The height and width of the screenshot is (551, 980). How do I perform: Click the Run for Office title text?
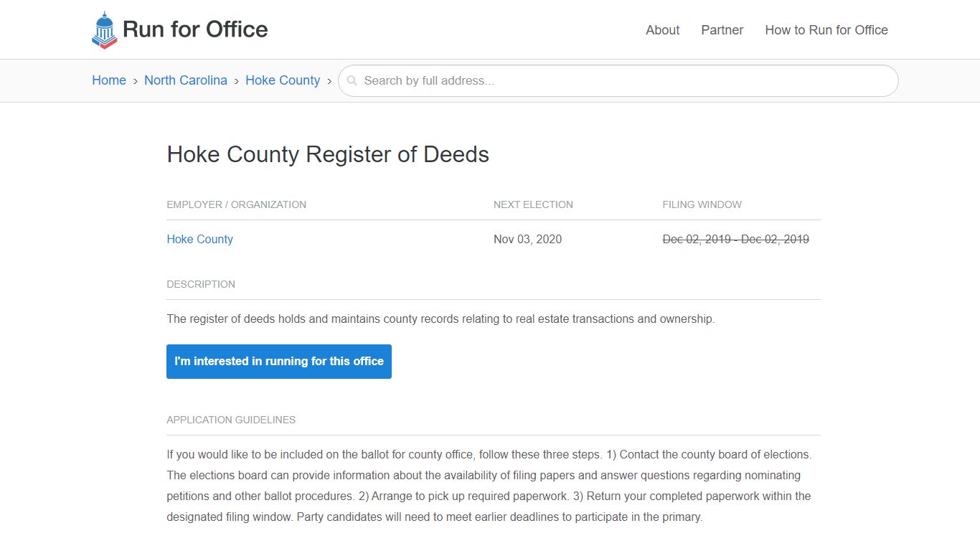pyautogui.click(x=195, y=29)
